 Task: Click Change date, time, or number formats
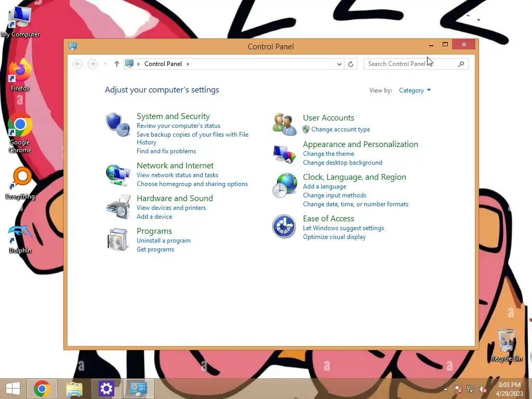[355, 204]
